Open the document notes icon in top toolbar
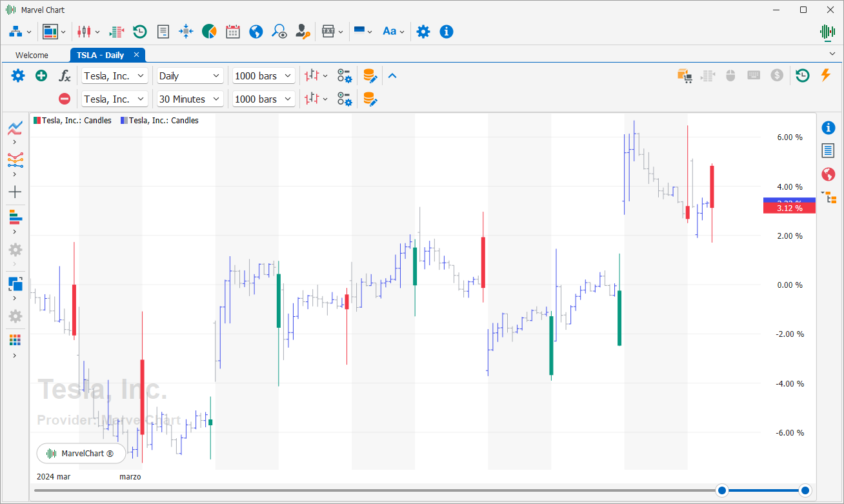The height and width of the screenshot is (504, 844). [163, 31]
